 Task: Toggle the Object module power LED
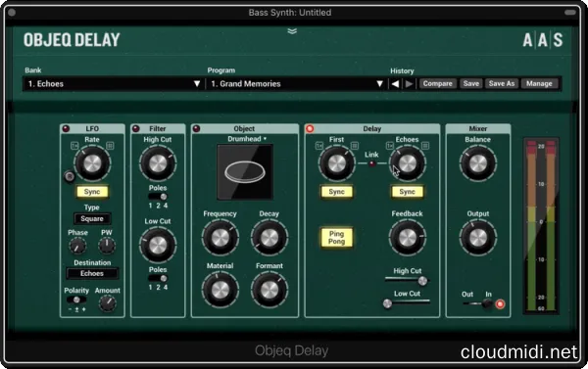coord(196,128)
